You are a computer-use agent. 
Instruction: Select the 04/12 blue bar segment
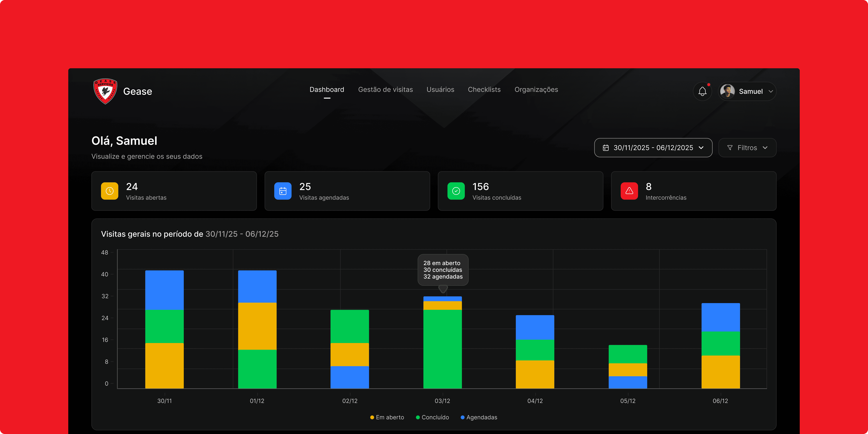(x=535, y=327)
